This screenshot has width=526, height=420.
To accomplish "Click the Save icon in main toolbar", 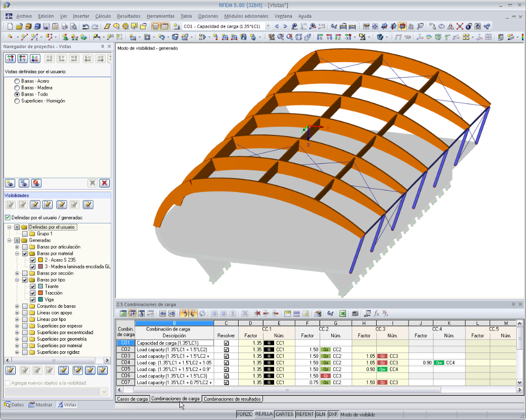I will (47, 26).
